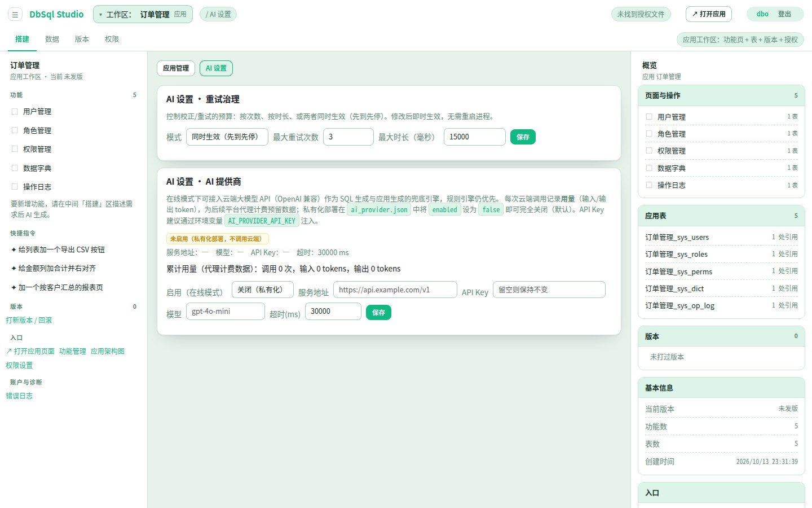Focus the 最大时长（毫秒） input field
This screenshot has width=812, height=508.
pos(475,137)
